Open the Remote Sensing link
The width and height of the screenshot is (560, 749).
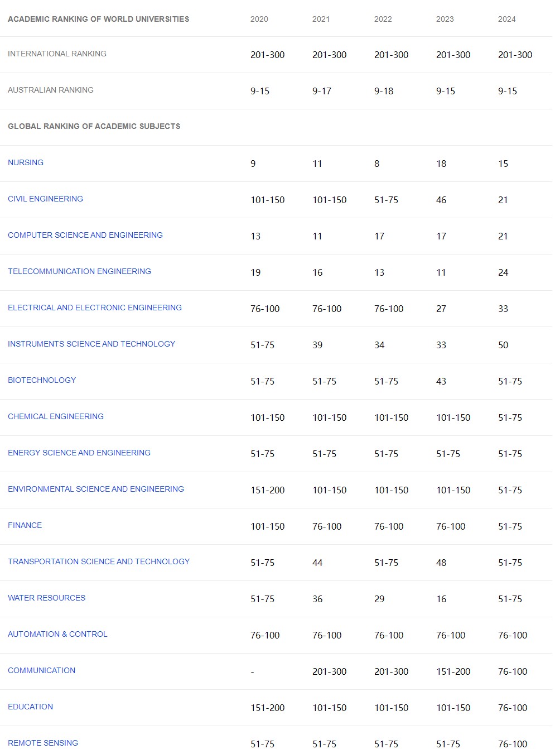pos(43,743)
